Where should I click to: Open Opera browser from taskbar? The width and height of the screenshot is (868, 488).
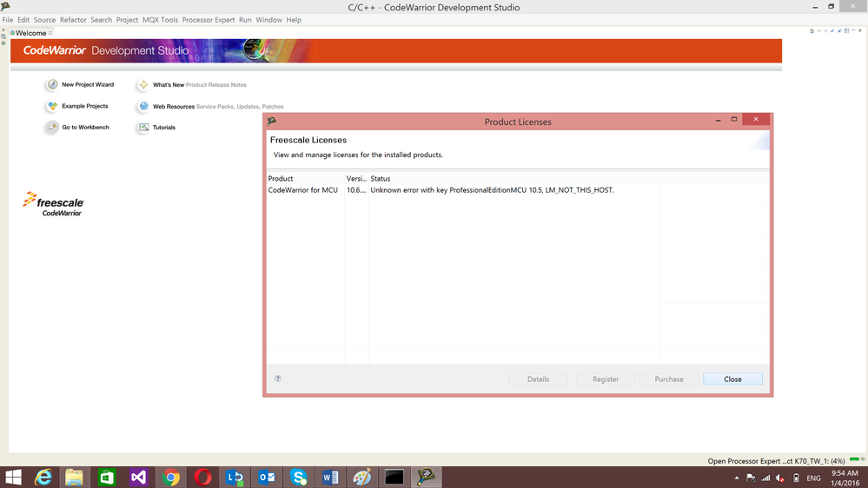pos(202,477)
